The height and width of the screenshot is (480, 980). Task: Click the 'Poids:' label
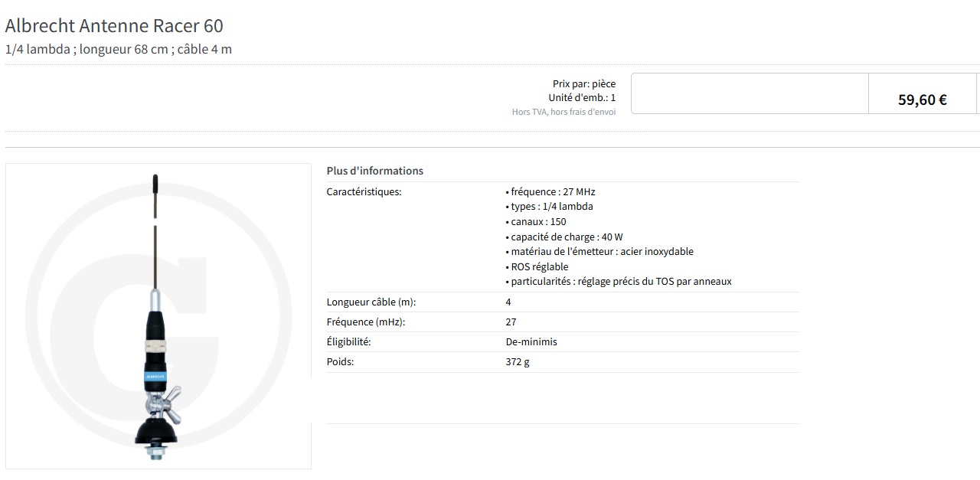(340, 361)
